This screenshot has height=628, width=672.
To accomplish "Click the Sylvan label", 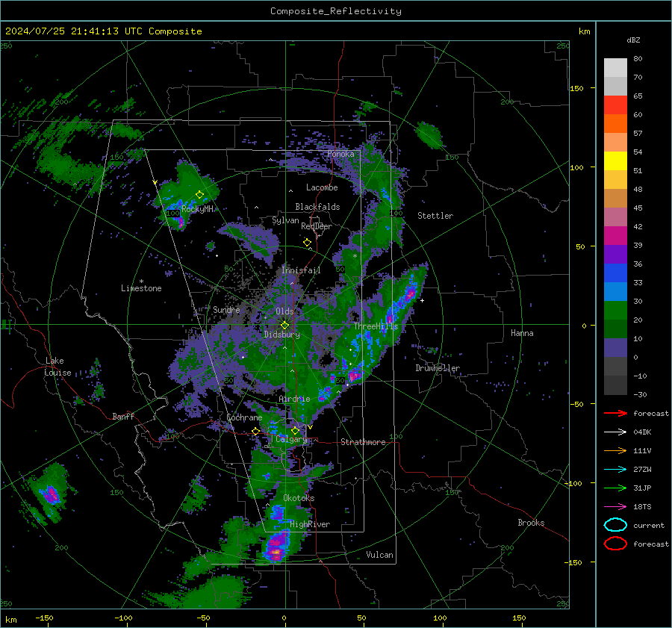I will (x=285, y=220).
